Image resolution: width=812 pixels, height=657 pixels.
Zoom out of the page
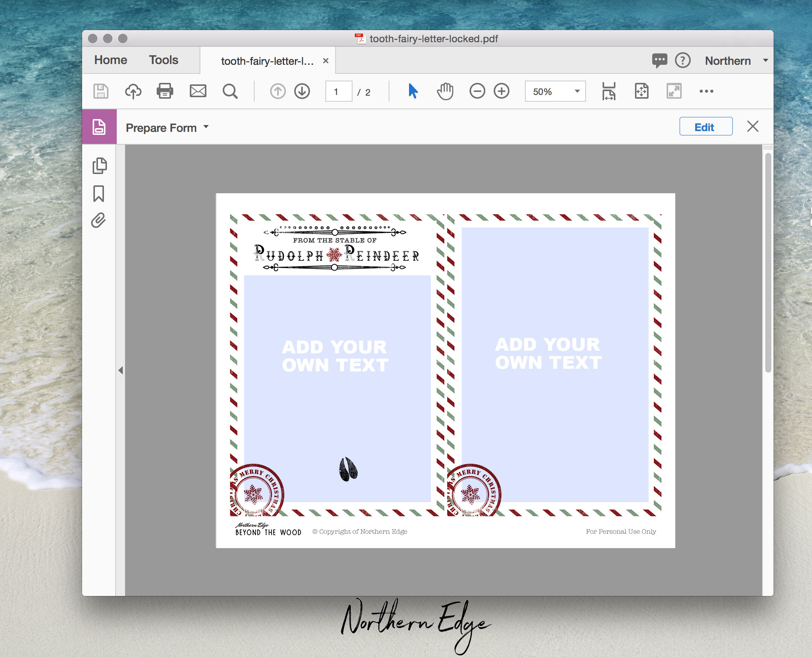click(477, 91)
